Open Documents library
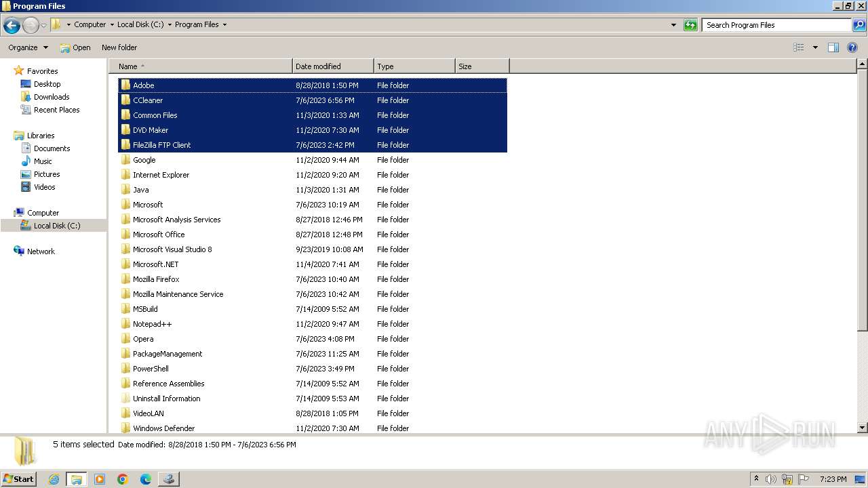 tap(52, 148)
